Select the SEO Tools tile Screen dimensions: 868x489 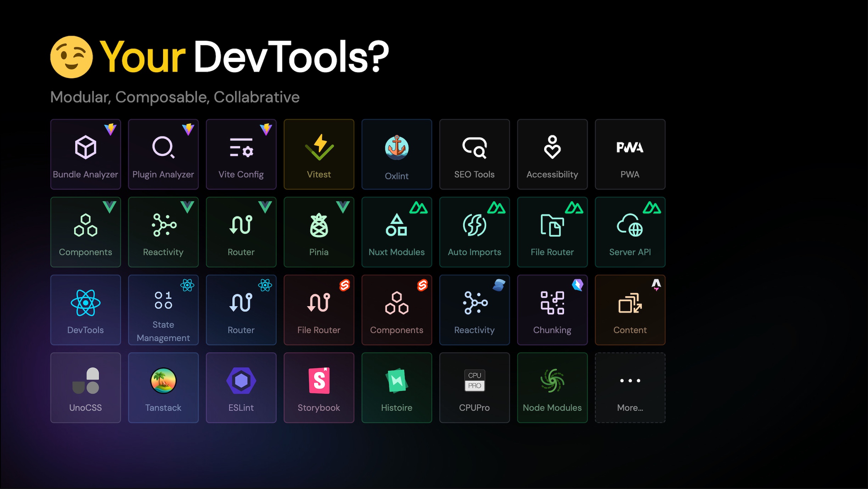pos(474,154)
